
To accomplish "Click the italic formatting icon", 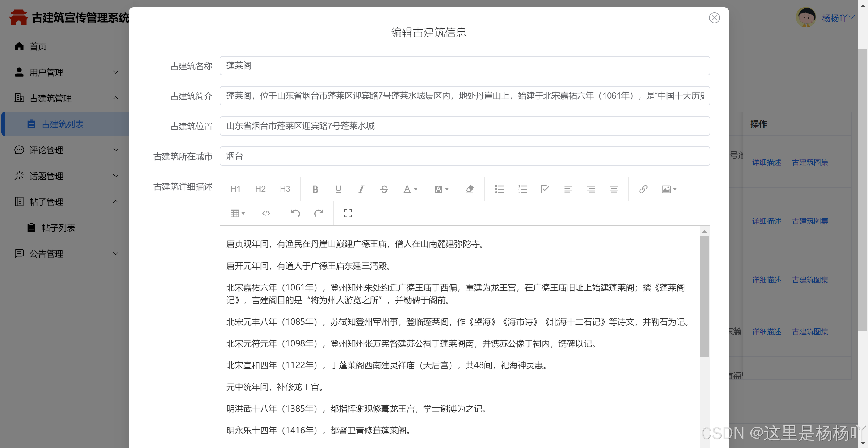I will 361,189.
